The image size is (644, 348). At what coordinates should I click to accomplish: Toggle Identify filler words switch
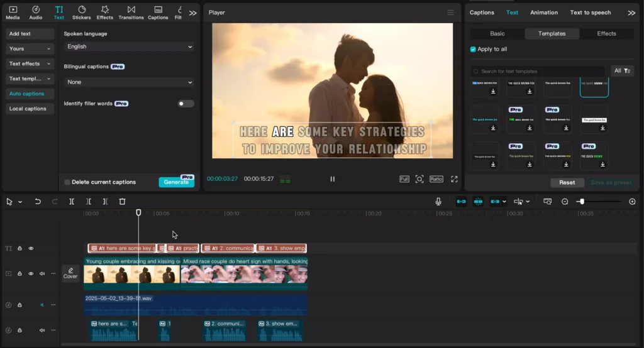click(186, 104)
